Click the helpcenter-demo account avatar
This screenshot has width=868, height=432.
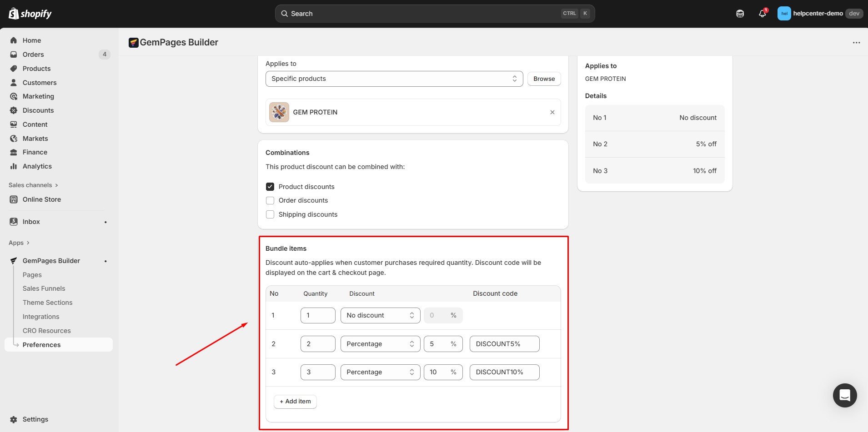click(784, 14)
